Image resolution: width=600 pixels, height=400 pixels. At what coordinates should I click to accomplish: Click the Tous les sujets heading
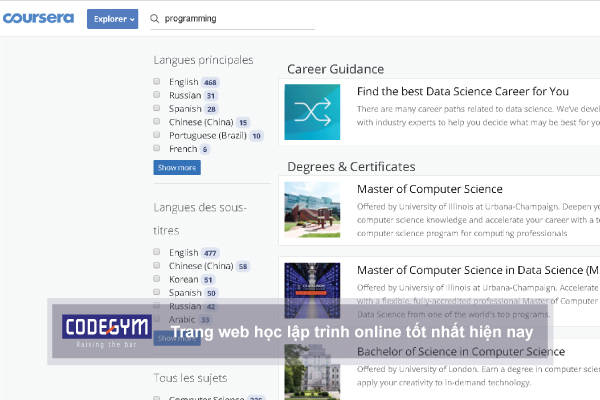coord(190,378)
